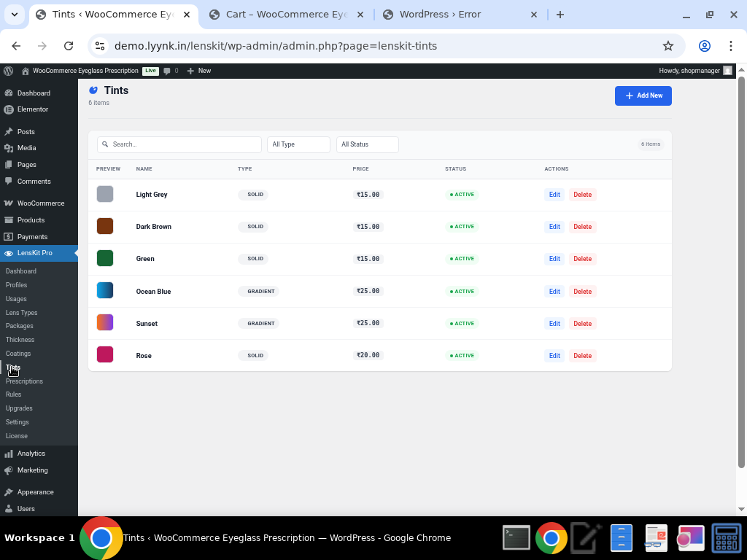Screen dimensions: 747x560
Task: Open the Chrome profile avatar icon
Action: coord(704,46)
